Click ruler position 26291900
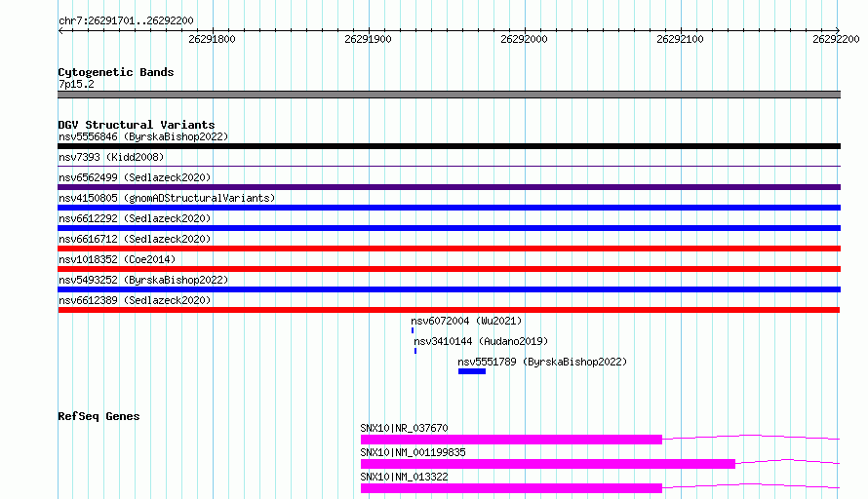The width and height of the screenshot is (868, 499). pyautogui.click(x=368, y=39)
